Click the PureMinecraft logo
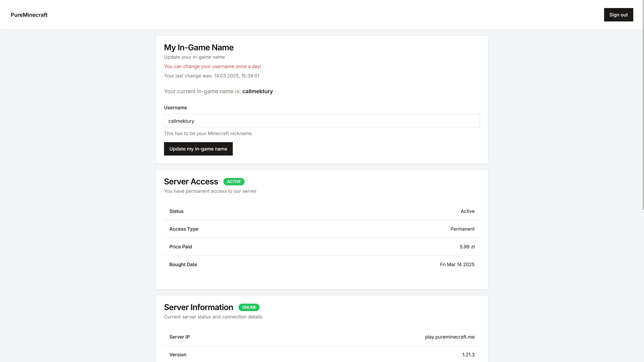Viewport: 644px width, 362px height. tap(29, 15)
